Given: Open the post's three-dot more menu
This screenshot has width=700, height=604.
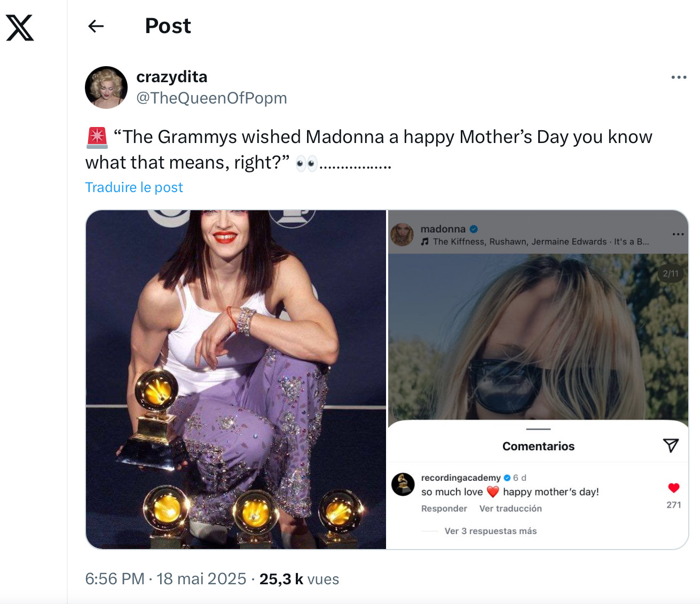Looking at the screenshot, I should tap(679, 77).
